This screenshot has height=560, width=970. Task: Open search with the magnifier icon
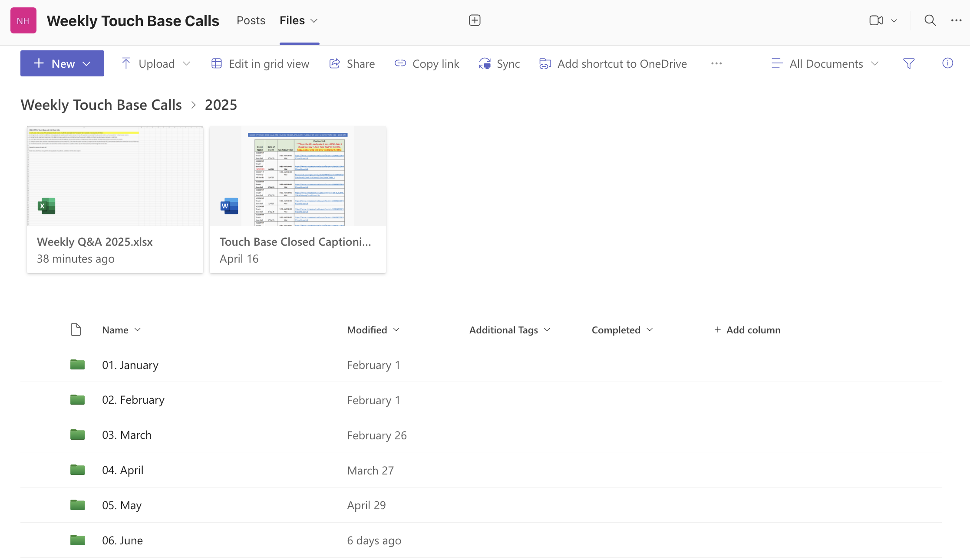click(x=930, y=20)
